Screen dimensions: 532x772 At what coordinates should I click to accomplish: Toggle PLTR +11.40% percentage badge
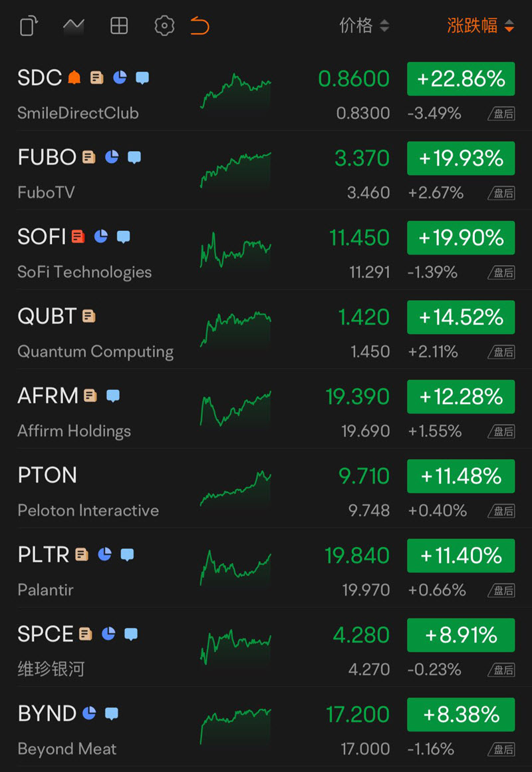(461, 555)
